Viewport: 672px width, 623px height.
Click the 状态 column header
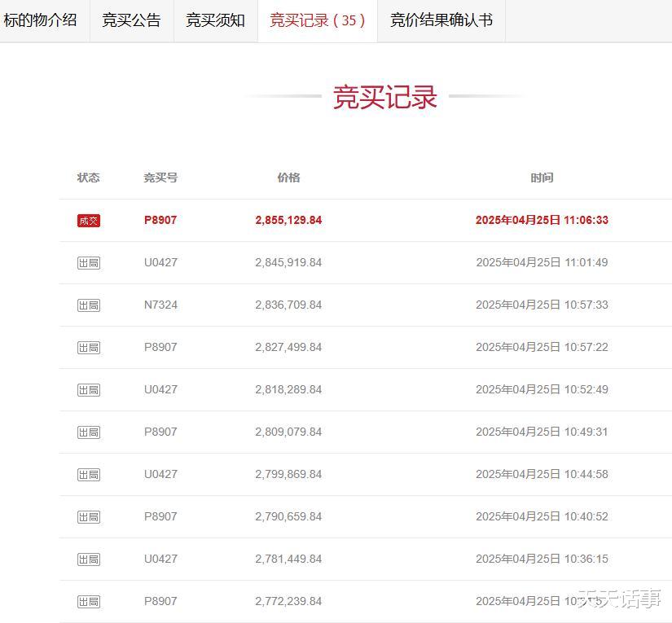point(88,178)
